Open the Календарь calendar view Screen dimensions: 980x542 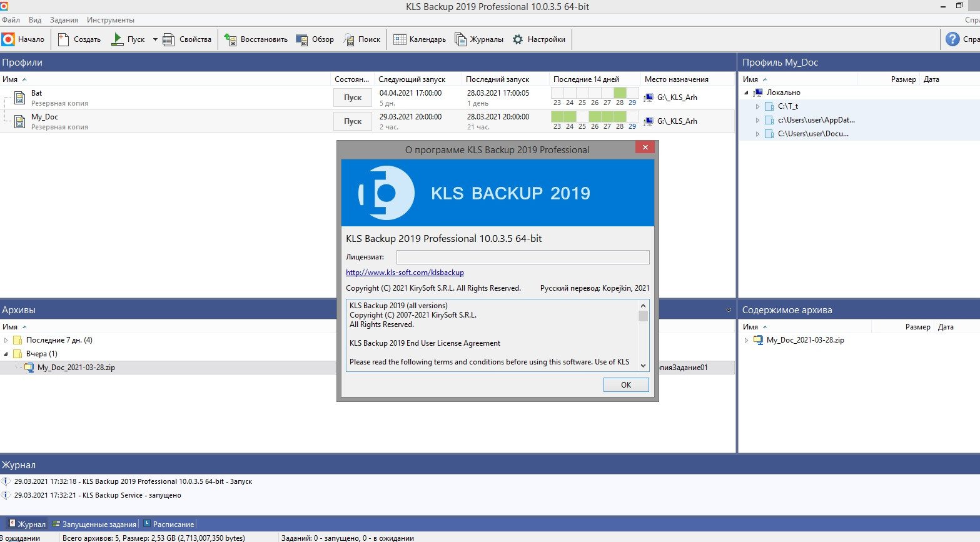400,39
